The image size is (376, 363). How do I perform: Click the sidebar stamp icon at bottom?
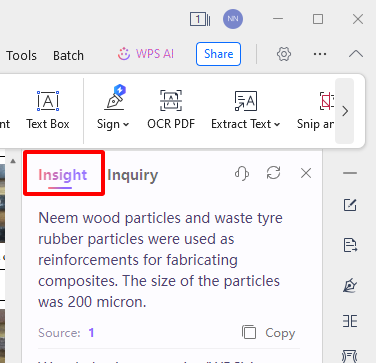pyautogui.click(x=350, y=357)
